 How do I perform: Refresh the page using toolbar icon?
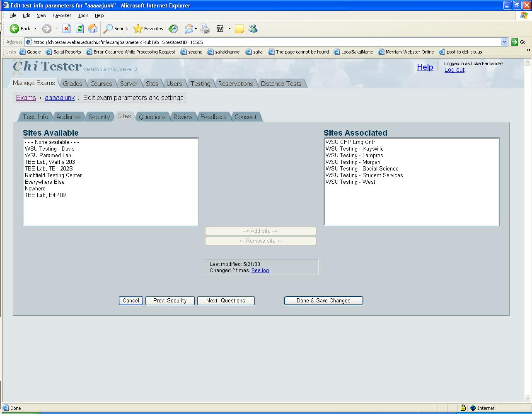click(x=80, y=29)
